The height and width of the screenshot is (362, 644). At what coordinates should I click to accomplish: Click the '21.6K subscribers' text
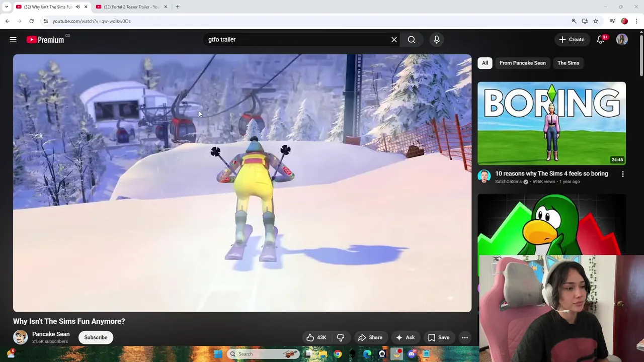(50, 342)
